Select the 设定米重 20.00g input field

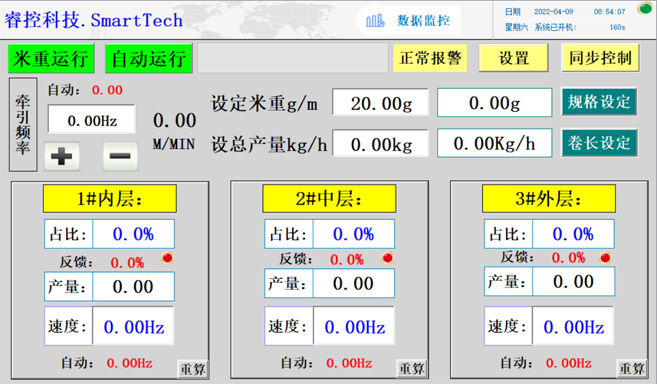[x=380, y=102]
